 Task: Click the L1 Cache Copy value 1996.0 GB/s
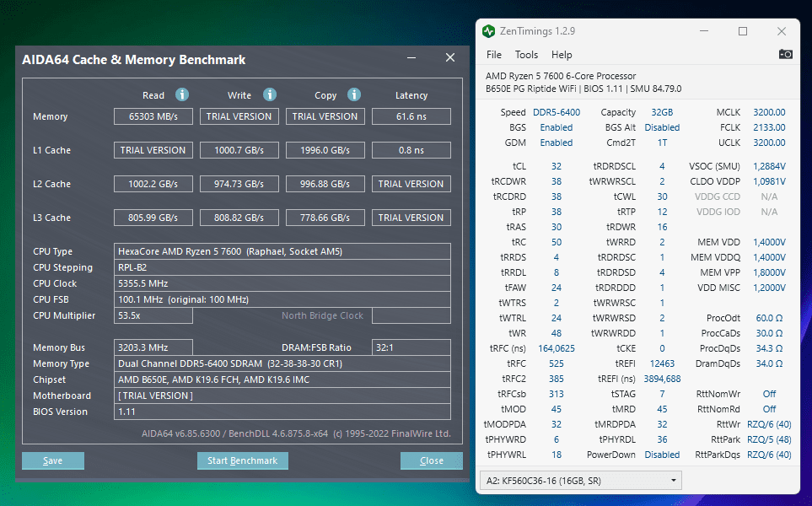pyautogui.click(x=325, y=150)
